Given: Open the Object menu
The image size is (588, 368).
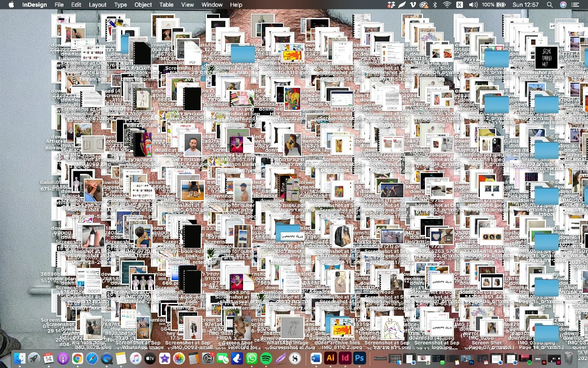Looking at the screenshot, I should (x=143, y=5).
